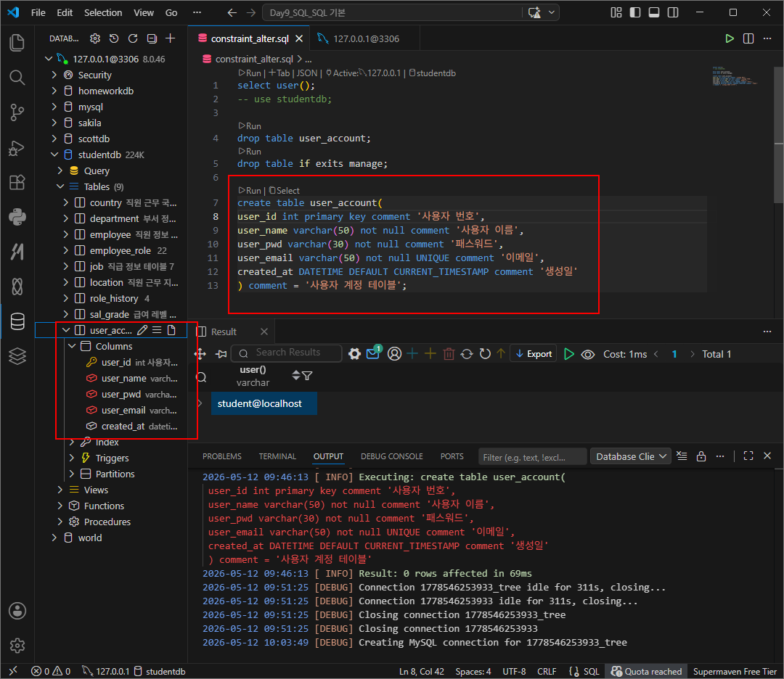Switch to the TERMINAL panel tab

(x=277, y=456)
